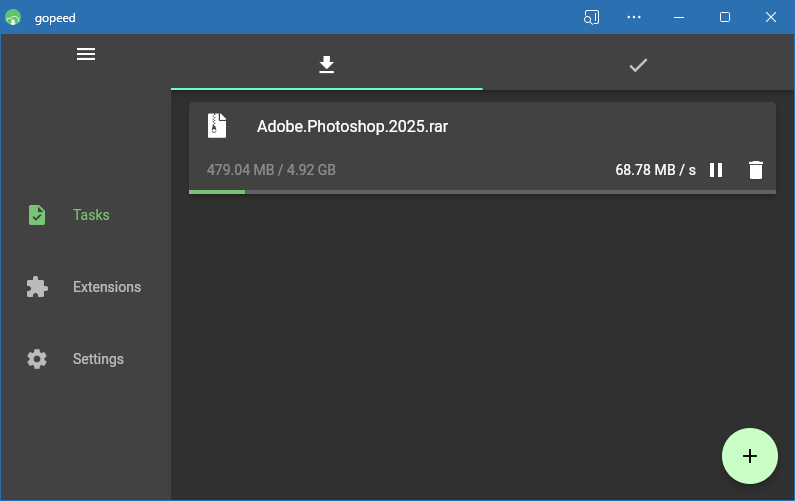Screen dimensions: 795x501
Task: Open the Tasks page from the sidebar
Action: coord(85,215)
